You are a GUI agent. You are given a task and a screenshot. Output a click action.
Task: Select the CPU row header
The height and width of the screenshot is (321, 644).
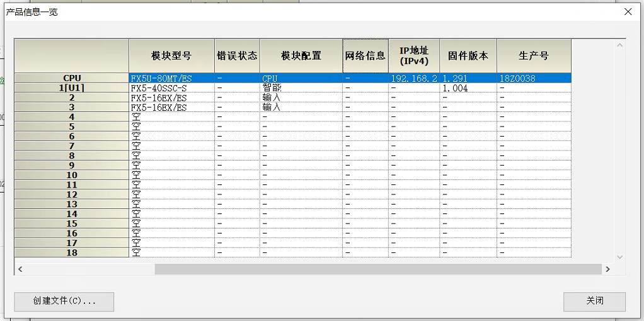[72, 79]
